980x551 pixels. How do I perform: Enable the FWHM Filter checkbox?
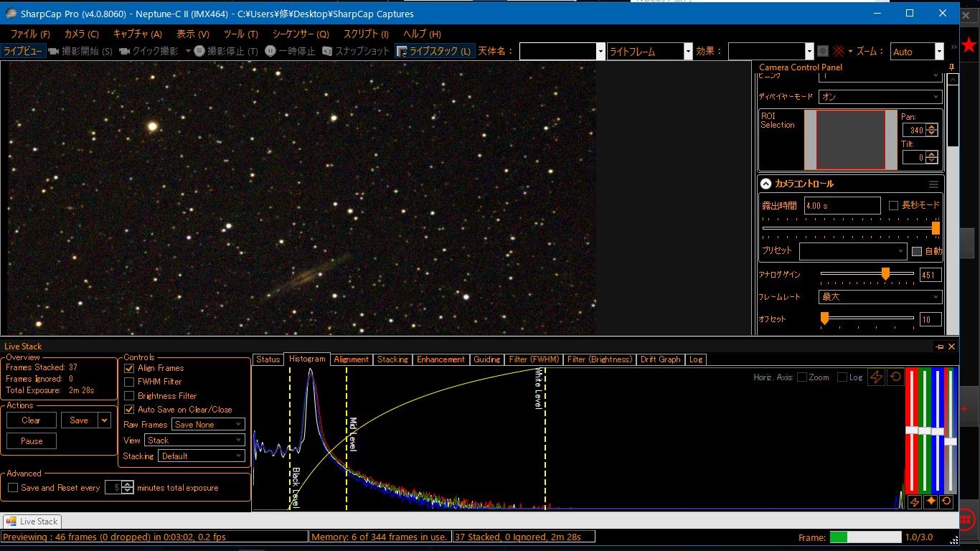click(x=130, y=382)
